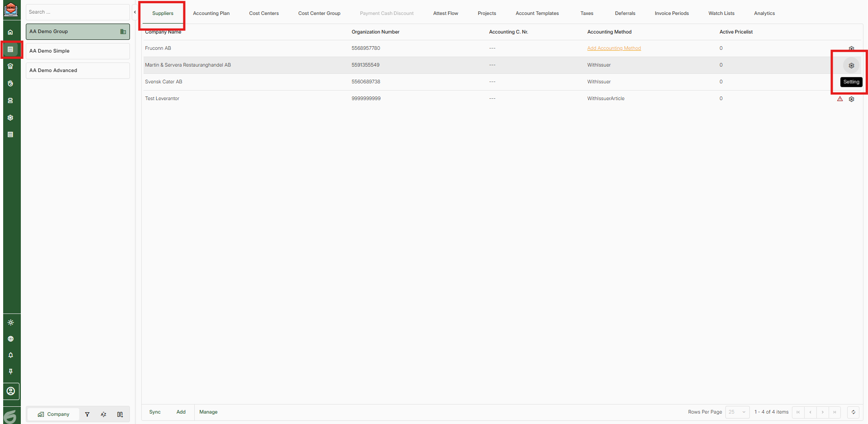Screen dimensions: 868x424
Task: Open the gear settings icon in the green sidebar
Action: coord(10,118)
